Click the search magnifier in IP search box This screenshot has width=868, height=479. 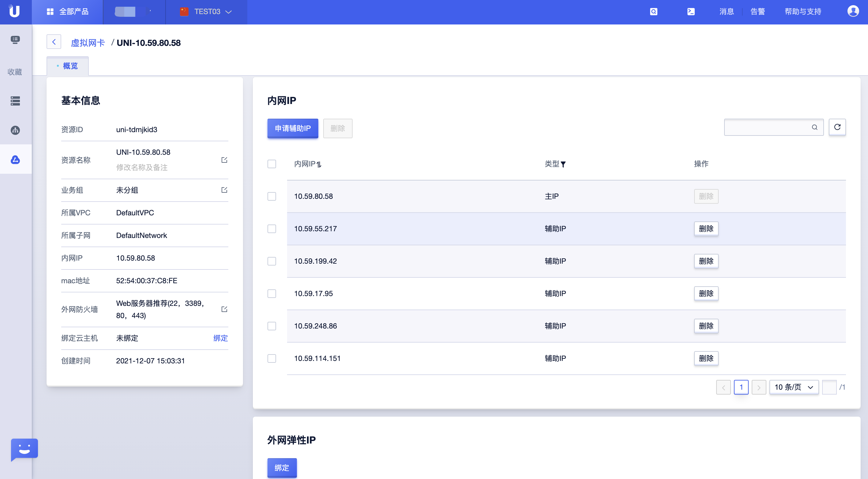[x=814, y=127]
